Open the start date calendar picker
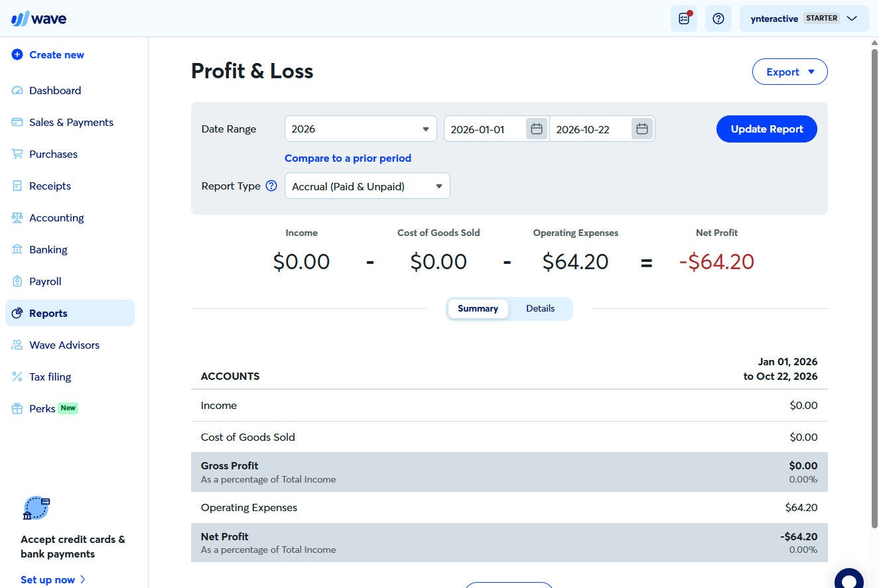879x588 pixels. (537, 129)
